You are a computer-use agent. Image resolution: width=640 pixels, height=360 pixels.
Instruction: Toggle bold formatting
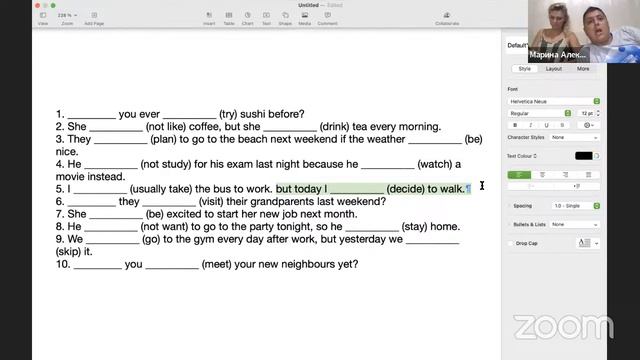[515, 125]
